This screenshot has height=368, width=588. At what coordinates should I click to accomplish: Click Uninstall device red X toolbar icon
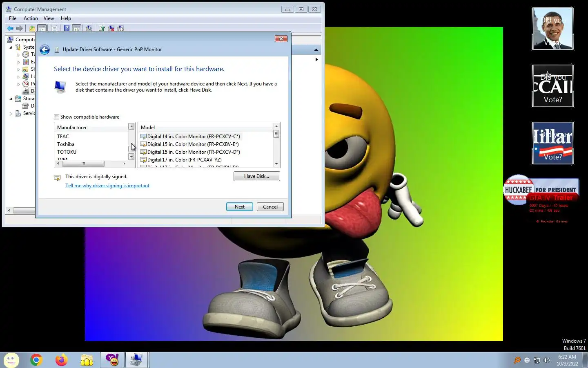(x=111, y=28)
